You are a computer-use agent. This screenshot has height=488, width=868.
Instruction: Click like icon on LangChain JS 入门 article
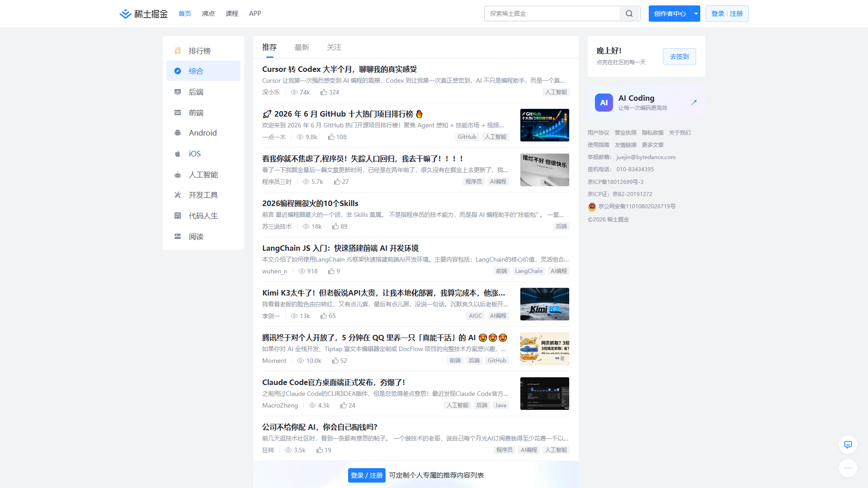click(331, 271)
